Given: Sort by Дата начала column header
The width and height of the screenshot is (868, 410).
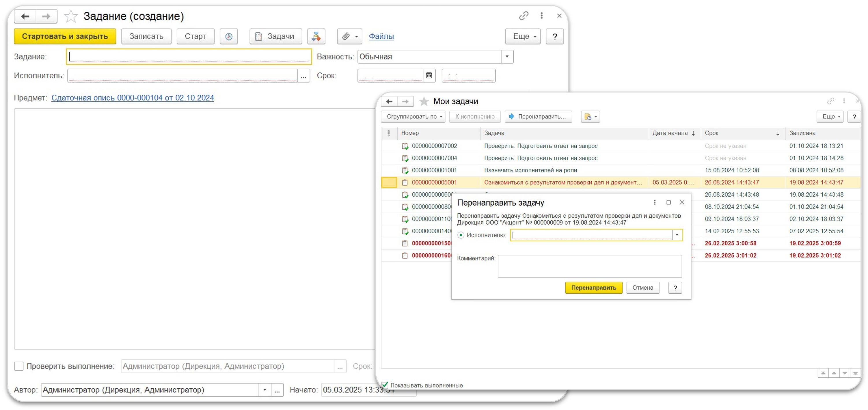Looking at the screenshot, I should point(675,133).
